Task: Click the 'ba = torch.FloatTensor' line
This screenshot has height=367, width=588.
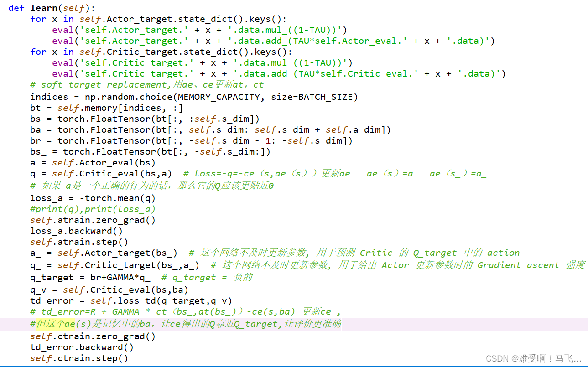Action: [211, 129]
